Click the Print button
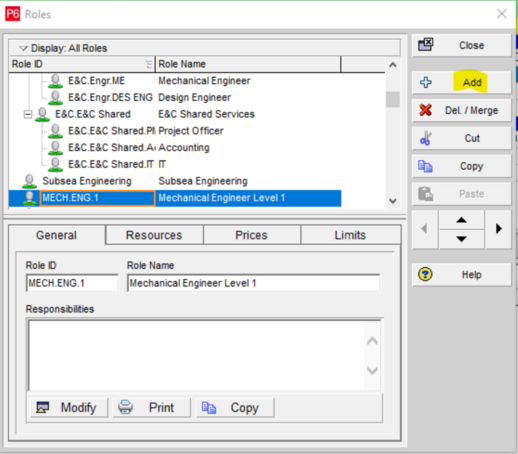 152,407
